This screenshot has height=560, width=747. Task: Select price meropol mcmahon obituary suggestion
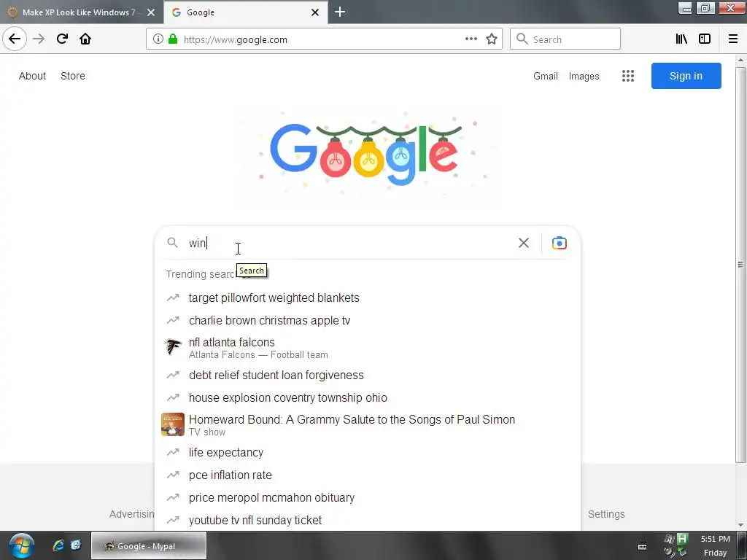point(368,497)
